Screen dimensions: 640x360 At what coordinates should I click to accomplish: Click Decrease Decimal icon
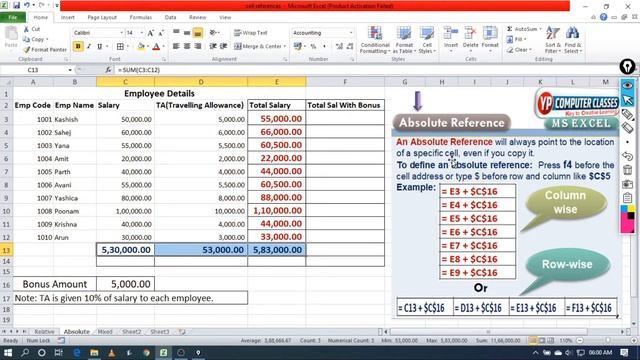350,47
